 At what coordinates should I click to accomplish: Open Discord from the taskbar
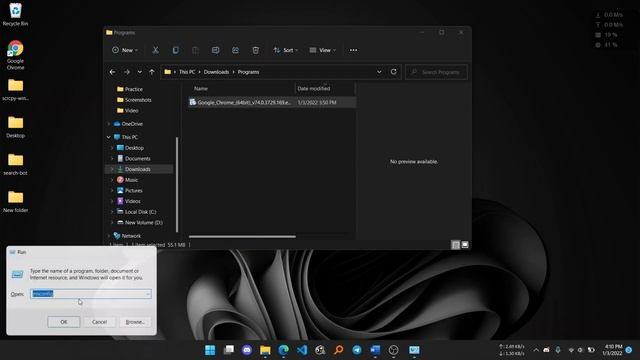coord(247,350)
